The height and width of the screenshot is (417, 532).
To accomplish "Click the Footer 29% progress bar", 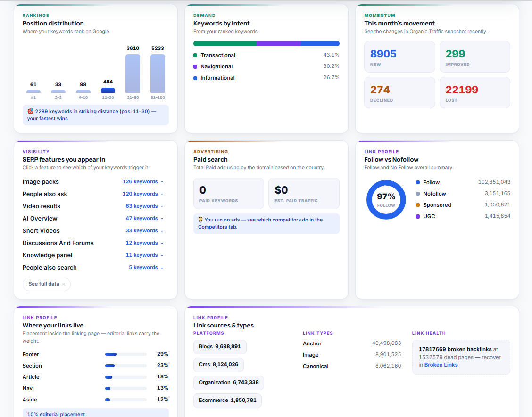I will (125, 354).
